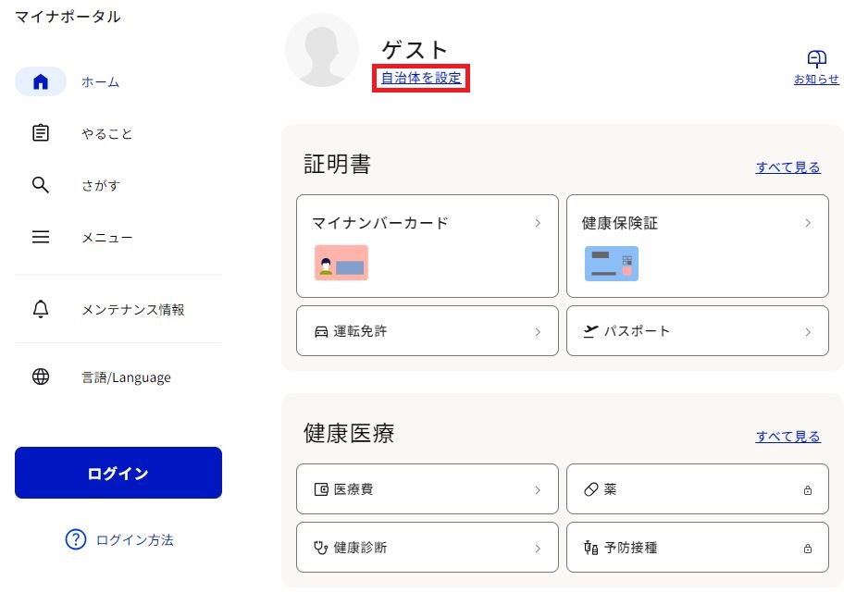
Task: Click the car icon on 運転免許
Action: coord(321,331)
